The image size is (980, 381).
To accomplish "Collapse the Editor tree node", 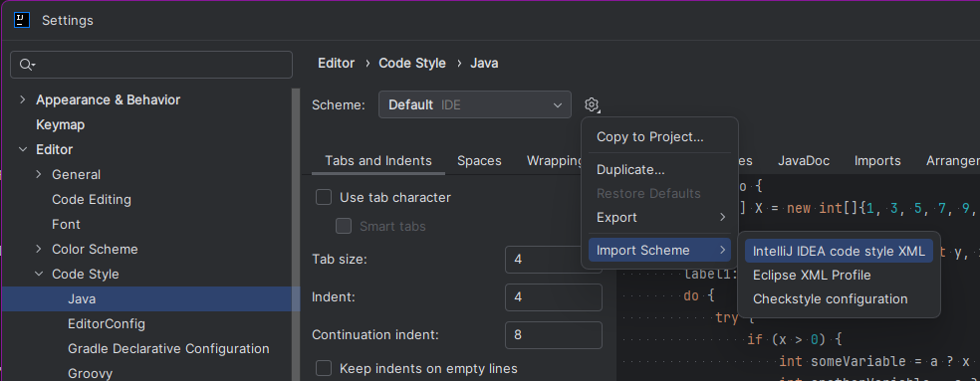I will tap(23, 150).
